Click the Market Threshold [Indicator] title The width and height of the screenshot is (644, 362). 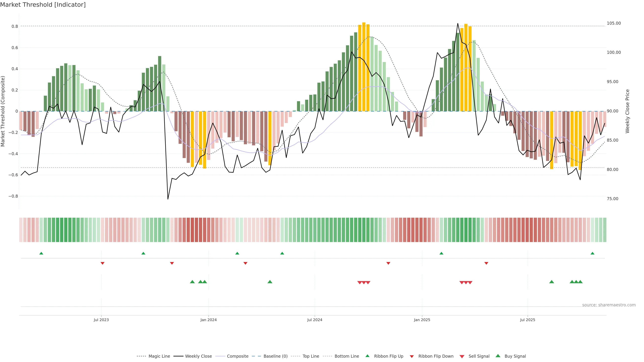pyautogui.click(x=43, y=5)
